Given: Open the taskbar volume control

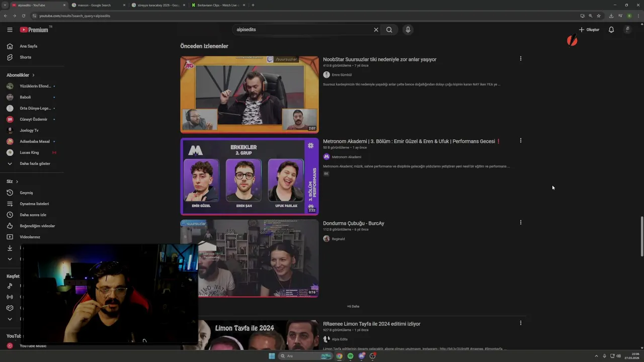Looking at the screenshot, I should point(618,356).
